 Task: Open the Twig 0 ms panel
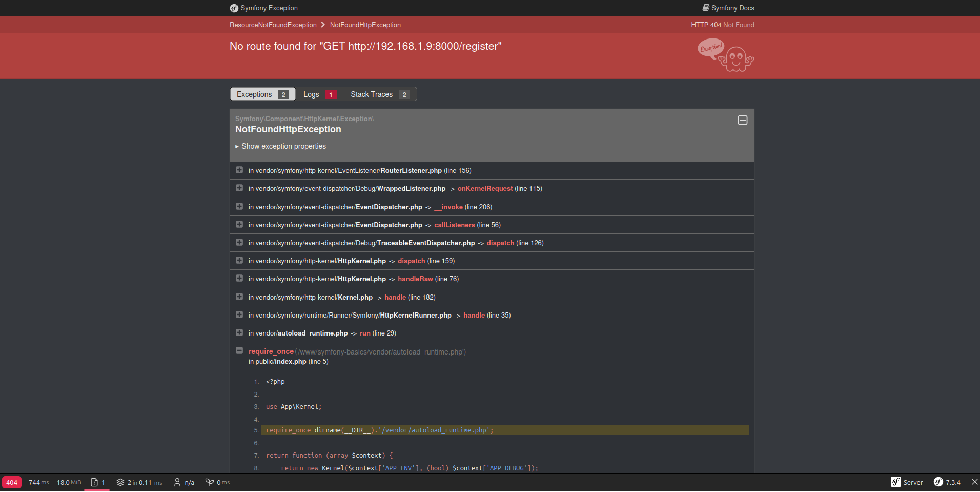click(217, 482)
